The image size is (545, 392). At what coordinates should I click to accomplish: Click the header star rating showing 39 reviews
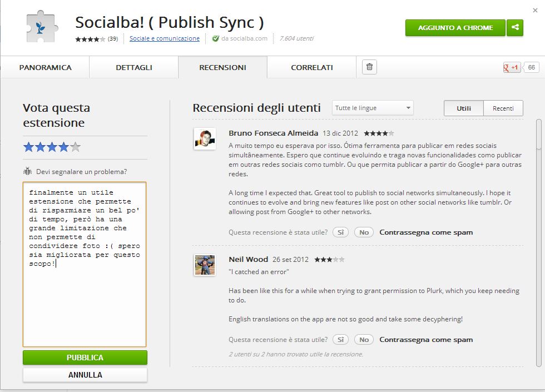pos(90,39)
